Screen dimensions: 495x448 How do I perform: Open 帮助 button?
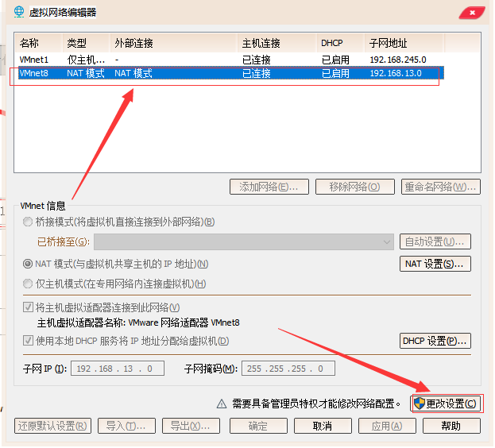tap(452, 427)
